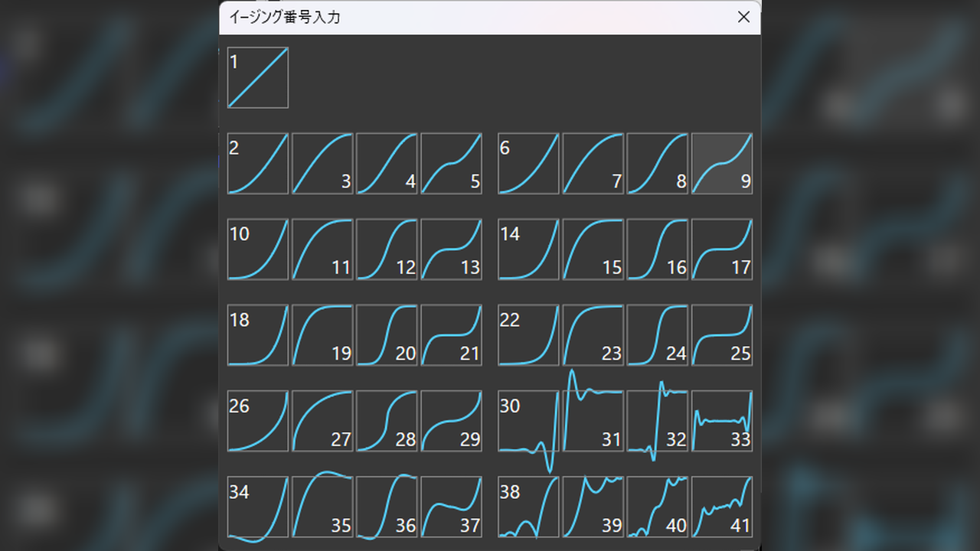The image size is (980, 551).
Task: Choose easing curve number 22
Action: (529, 334)
